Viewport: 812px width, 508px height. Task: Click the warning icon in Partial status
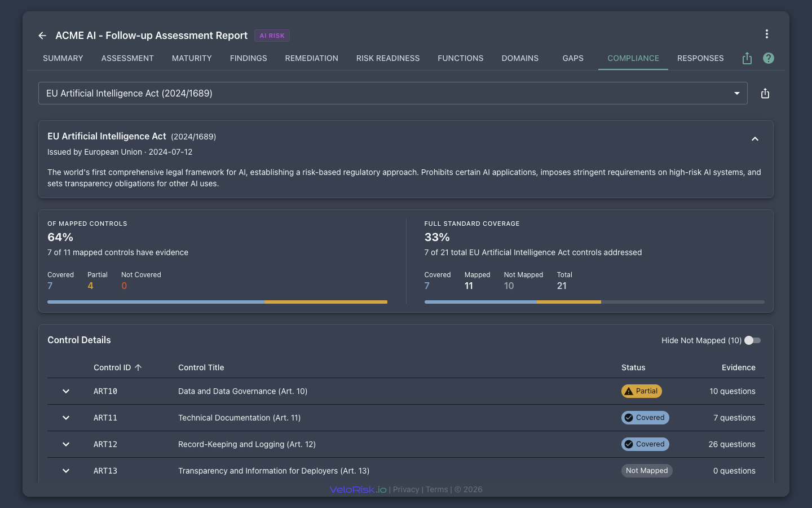coord(629,391)
